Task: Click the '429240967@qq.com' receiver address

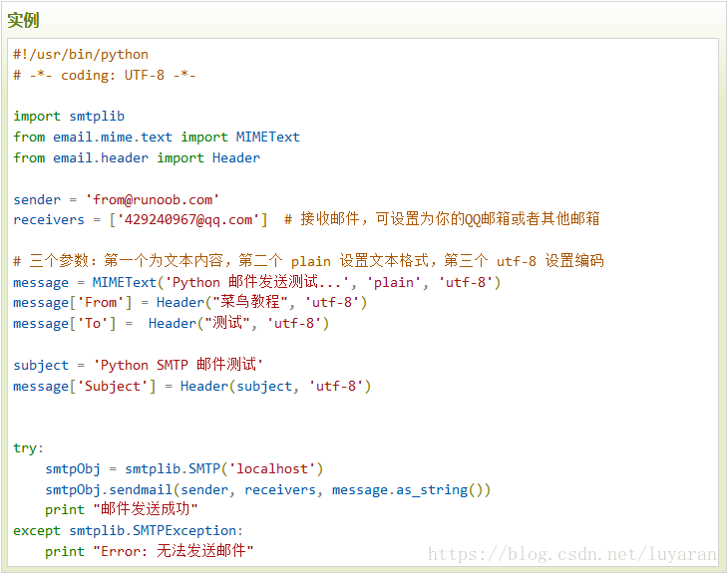Action: click(187, 219)
